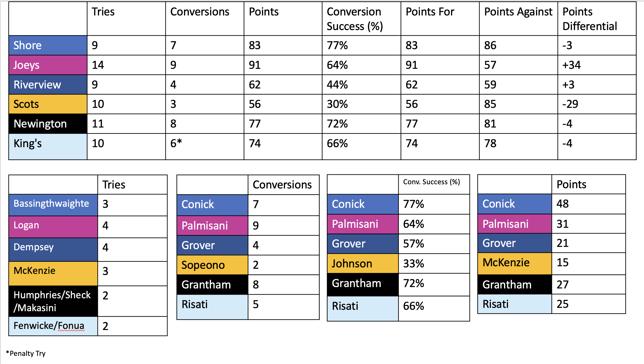The width and height of the screenshot is (644, 364).
Task: Click the Bassingthwaighte name cell
Action: coord(53,204)
